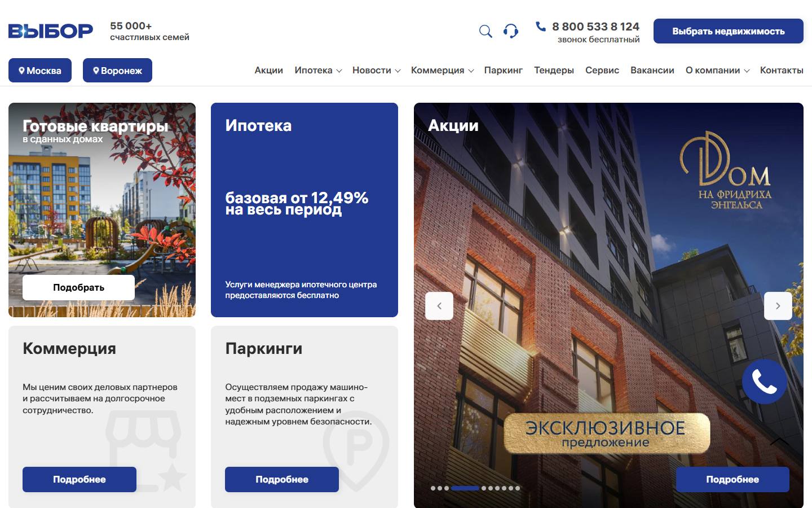Select the Воронеж city button
812x508 pixels.
point(117,71)
